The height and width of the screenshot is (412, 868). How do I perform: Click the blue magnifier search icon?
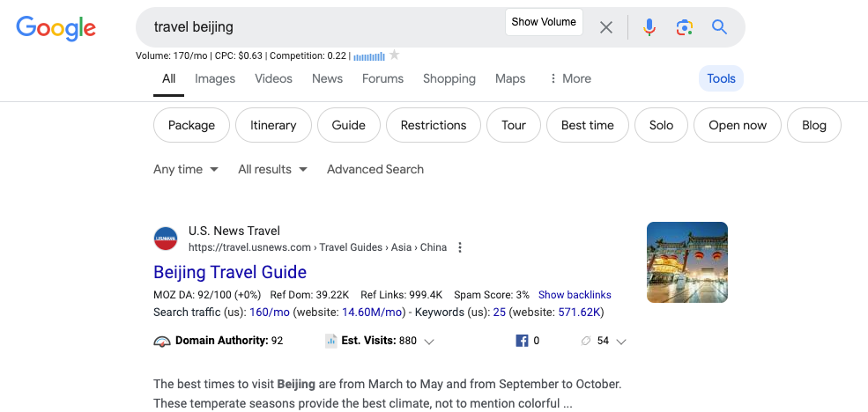[x=719, y=26]
